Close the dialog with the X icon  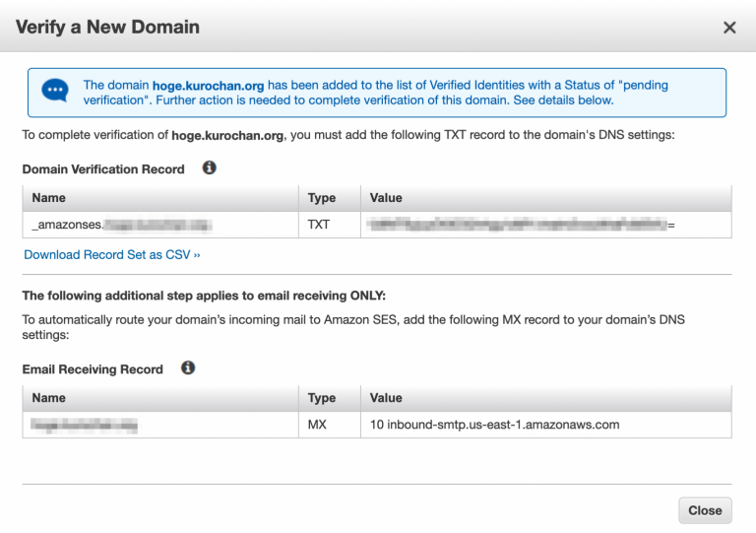click(x=729, y=28)
